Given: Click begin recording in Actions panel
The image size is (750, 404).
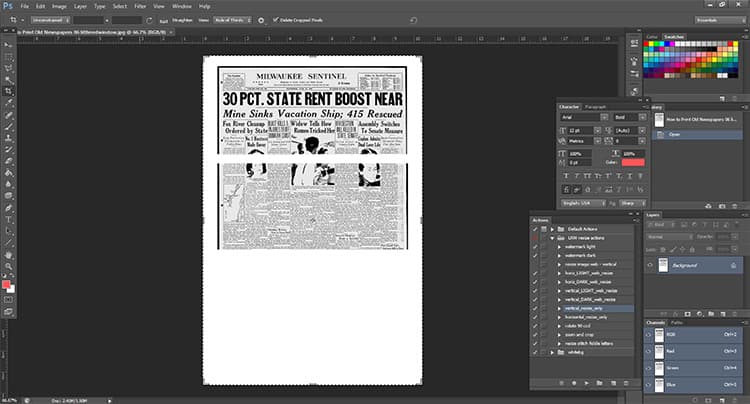Looking at the screenshot, I should 574,383.
